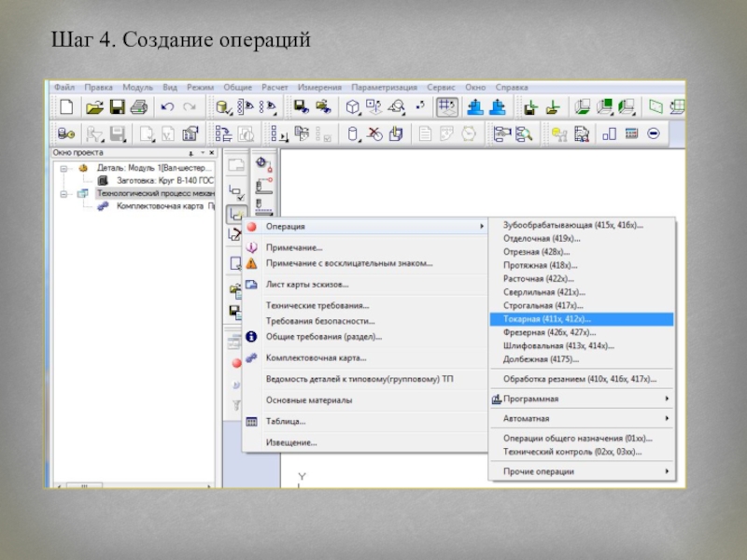Click the blue info Общие требования icon
Image resolution: width=747 pixels, height=560 pixels.
click(x=251, y=336)
